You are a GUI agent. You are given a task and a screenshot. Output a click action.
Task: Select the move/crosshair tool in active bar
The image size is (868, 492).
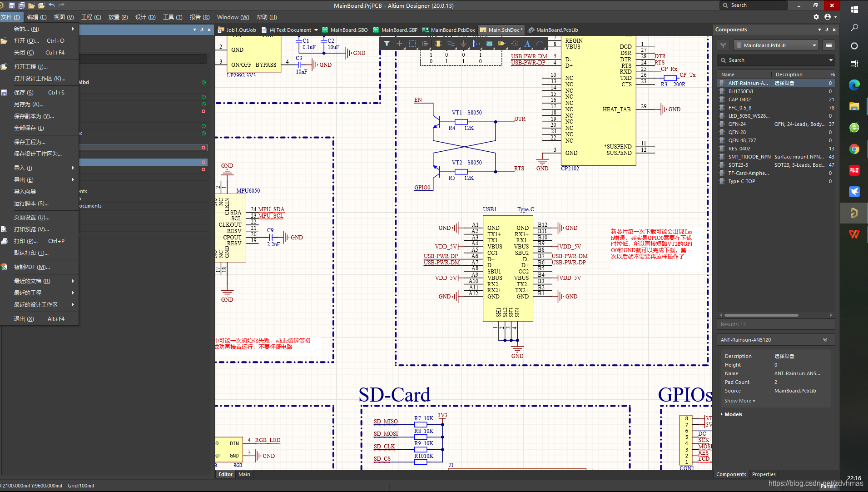(399, 44)
